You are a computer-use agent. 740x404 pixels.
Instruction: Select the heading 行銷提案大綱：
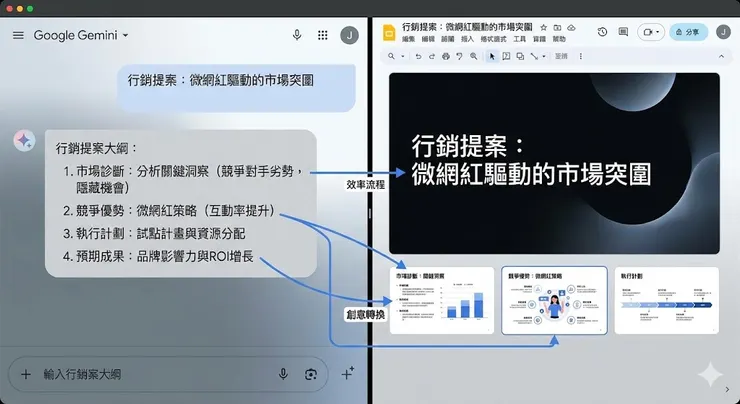[96, 148]
